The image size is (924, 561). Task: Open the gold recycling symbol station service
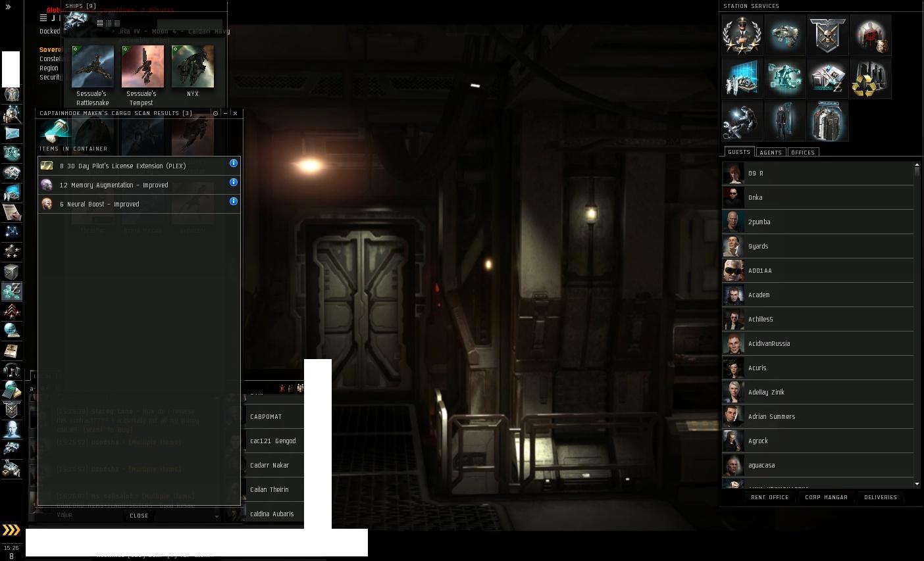(x=870, y=78)
